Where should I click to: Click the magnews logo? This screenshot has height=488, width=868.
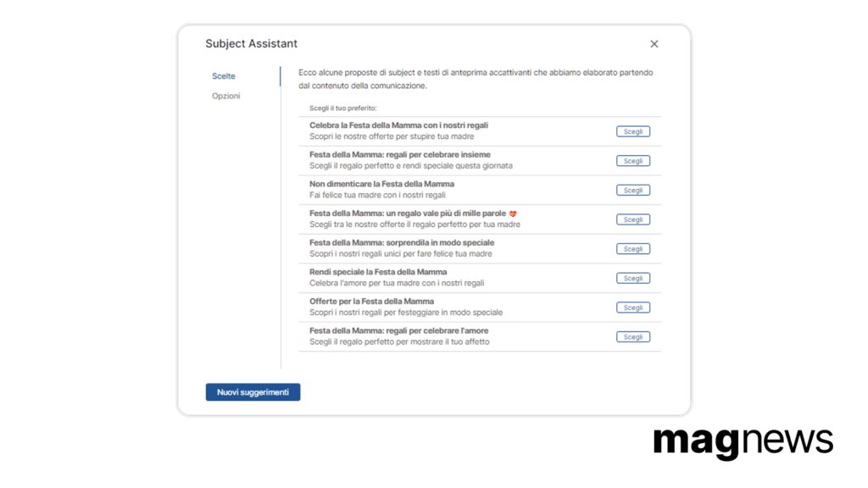pos(743,442)
